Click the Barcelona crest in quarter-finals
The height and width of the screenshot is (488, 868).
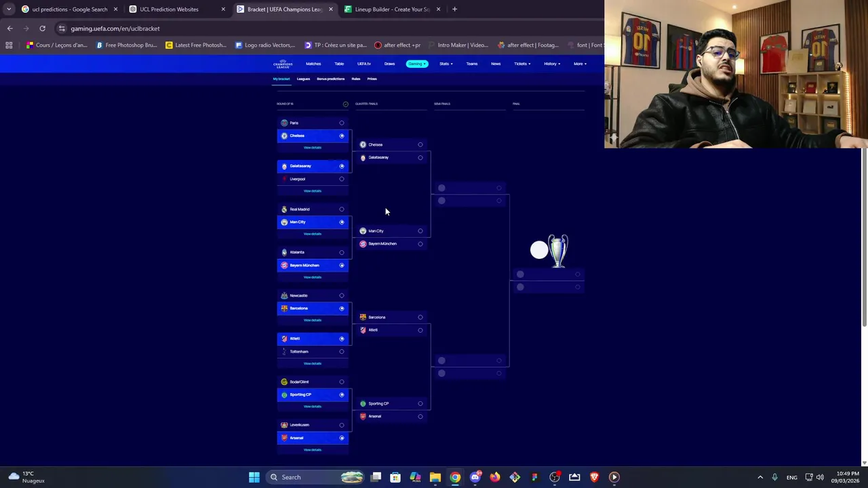tap(363, 317)
